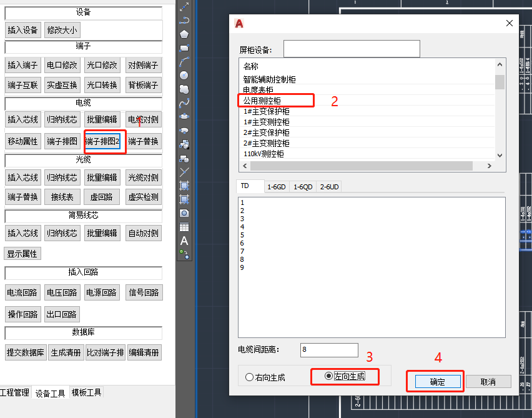Click the 端子排图2 button
Image resolution: width=532 pixels, height=418 pixels.
click(103, 141)
